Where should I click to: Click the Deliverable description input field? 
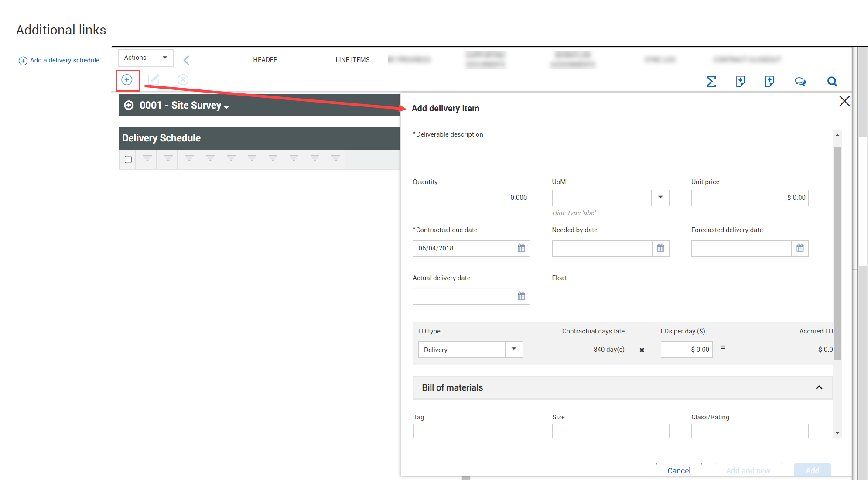click(622, 150)
